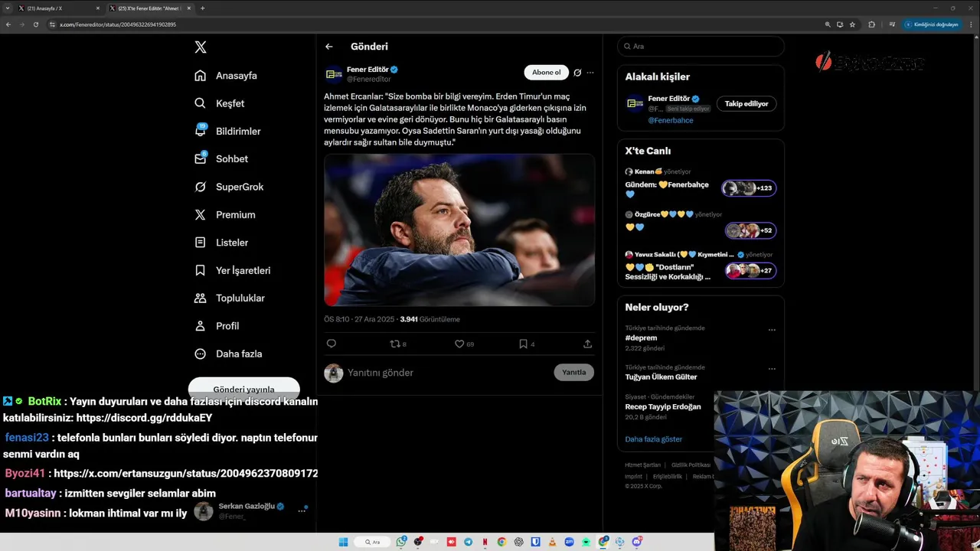Click the reply comment icon
Image resolution: width=980 pixels, height=551 pixels.
(332, 344)
